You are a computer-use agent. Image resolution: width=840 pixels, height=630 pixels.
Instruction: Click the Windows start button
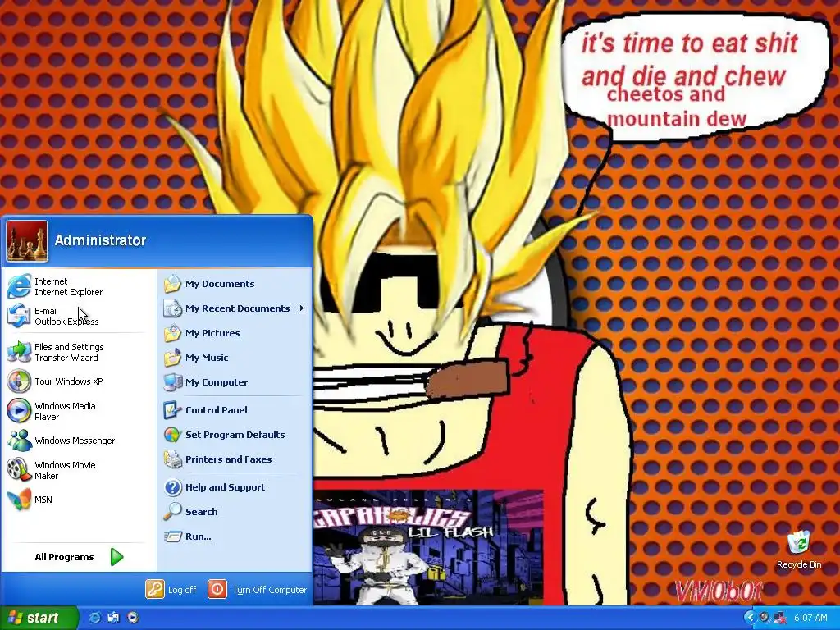(x=39, y=618)
